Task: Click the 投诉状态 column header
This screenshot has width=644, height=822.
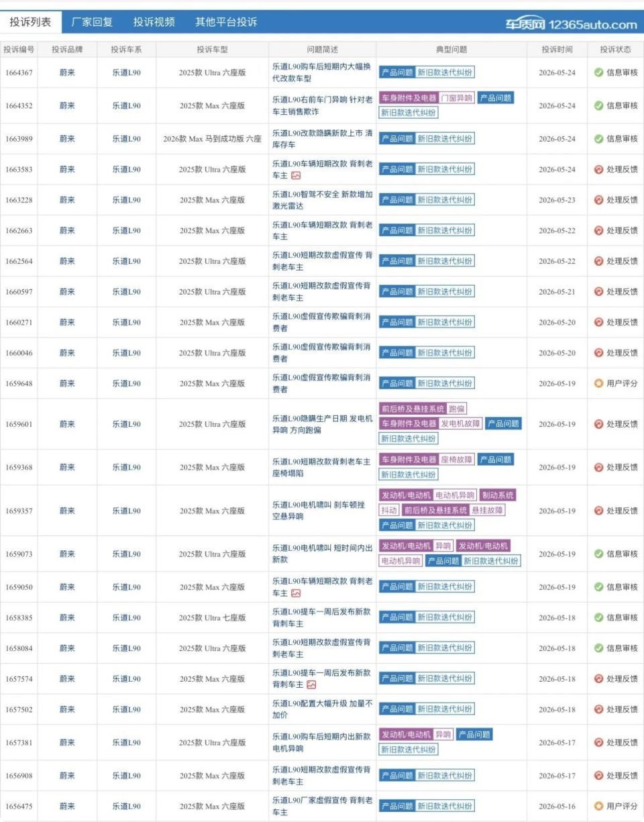Action: click(615, 50)
